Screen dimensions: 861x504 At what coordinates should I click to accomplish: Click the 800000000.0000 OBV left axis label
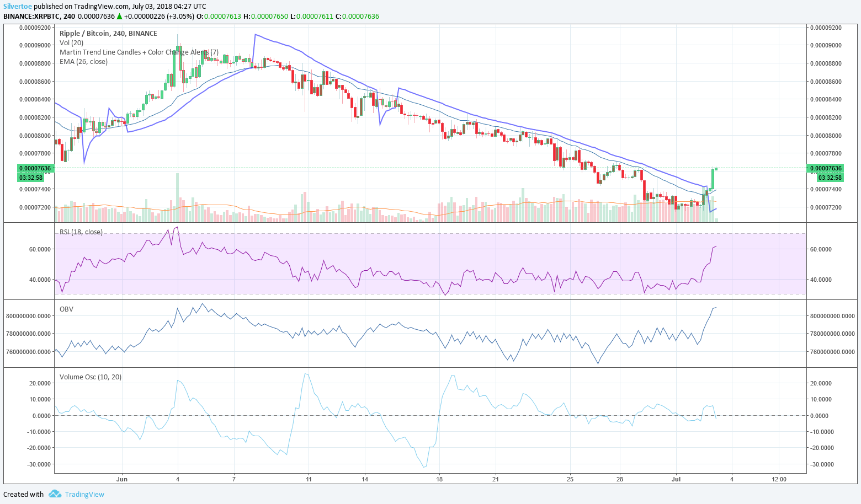(x=29, y=316)
